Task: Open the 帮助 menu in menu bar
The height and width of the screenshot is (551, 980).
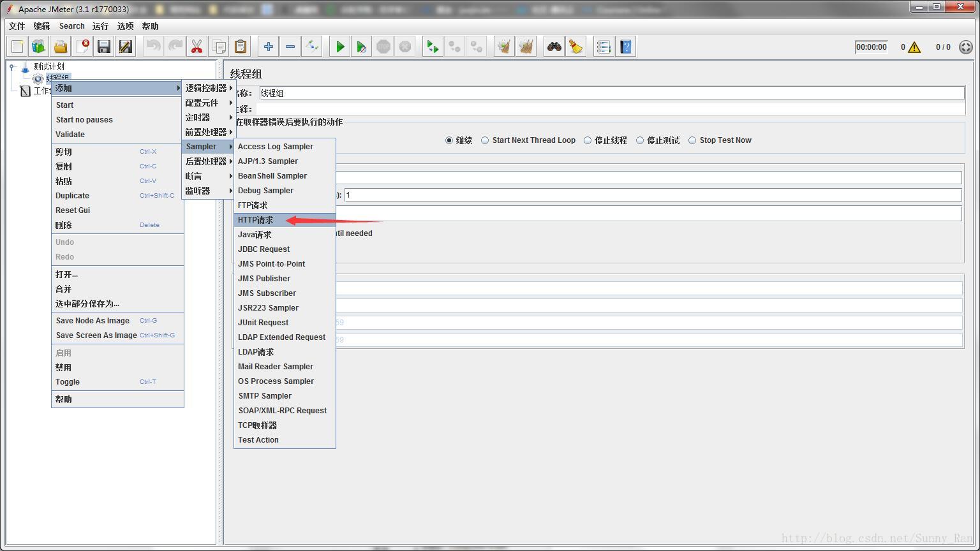Action: point(150,26)
